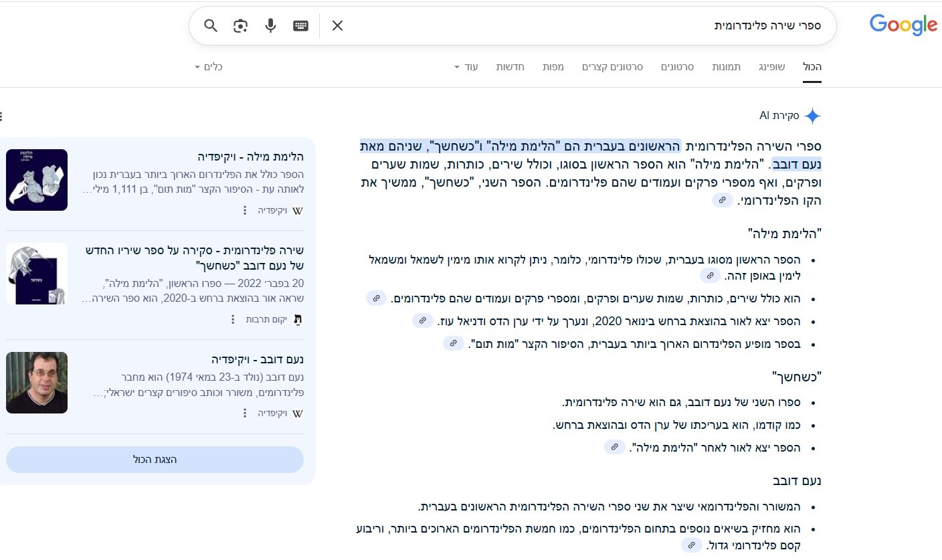Start voice search with the microphone icon
This screenshot has height=560, width=942.
pos(270,25)
